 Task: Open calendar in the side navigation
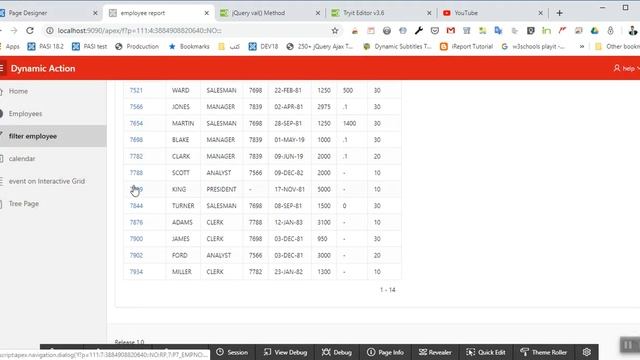click(x=22, y=158)
